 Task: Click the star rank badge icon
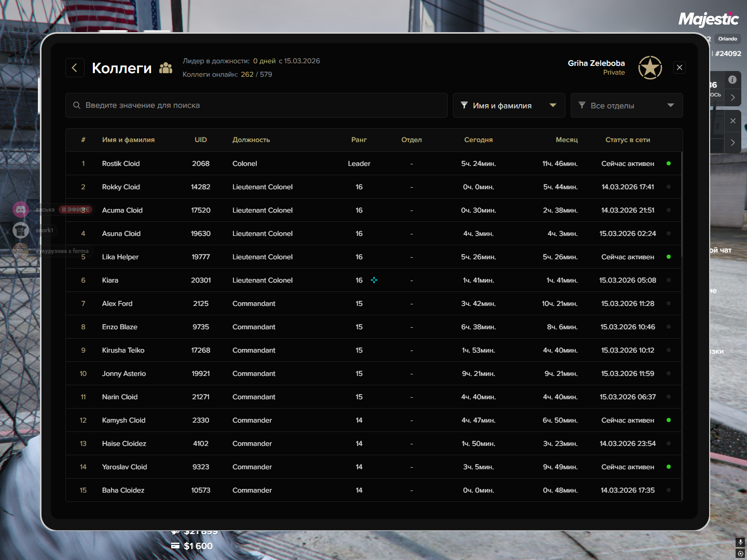coord(649,67)
